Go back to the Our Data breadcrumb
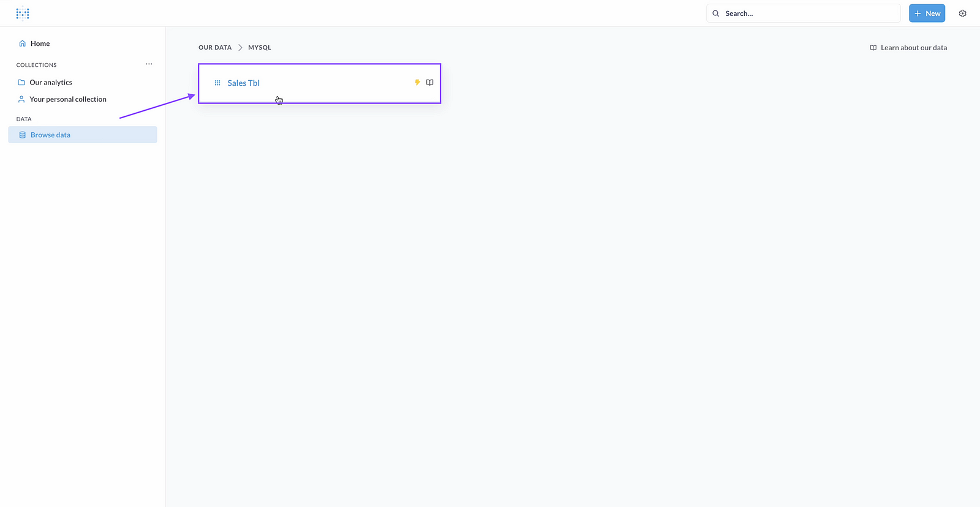Screen dimensions: 980x507 click(215, 48)
